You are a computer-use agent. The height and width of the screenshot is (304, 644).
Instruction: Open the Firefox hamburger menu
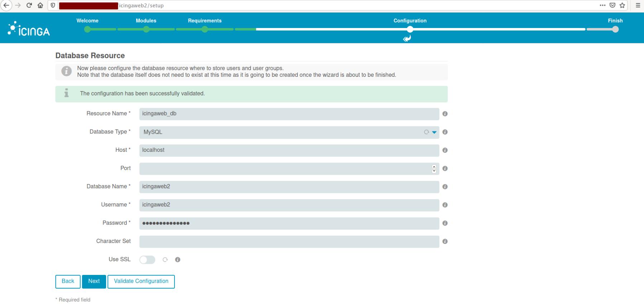(x=638, y=5)
